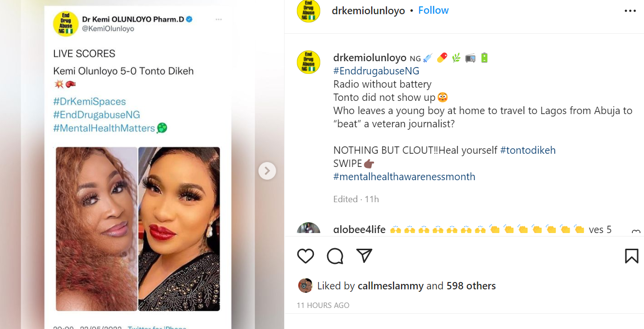The height and width of the screenshot is (329, 644).
Task: Click the Follow link
Action: point(433,10)
